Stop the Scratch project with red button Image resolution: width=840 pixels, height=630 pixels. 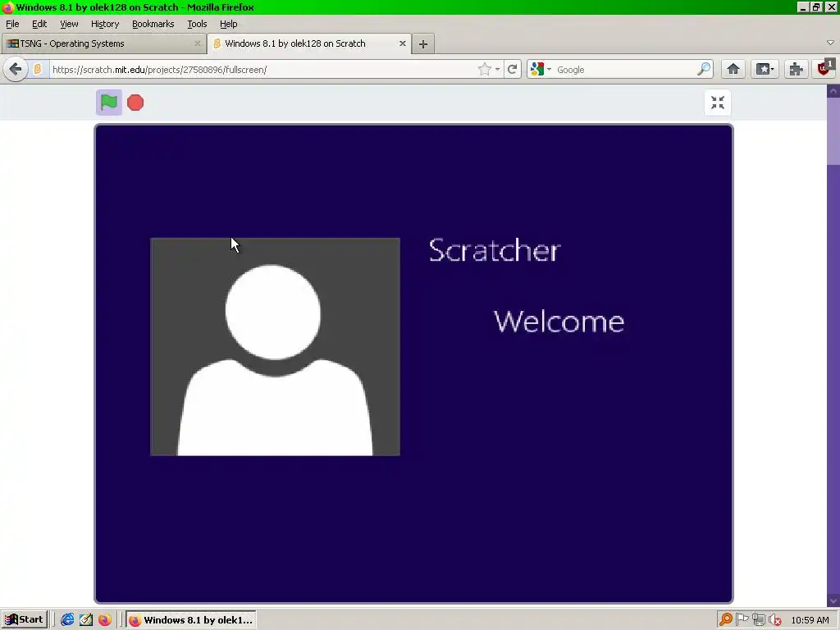135,103
